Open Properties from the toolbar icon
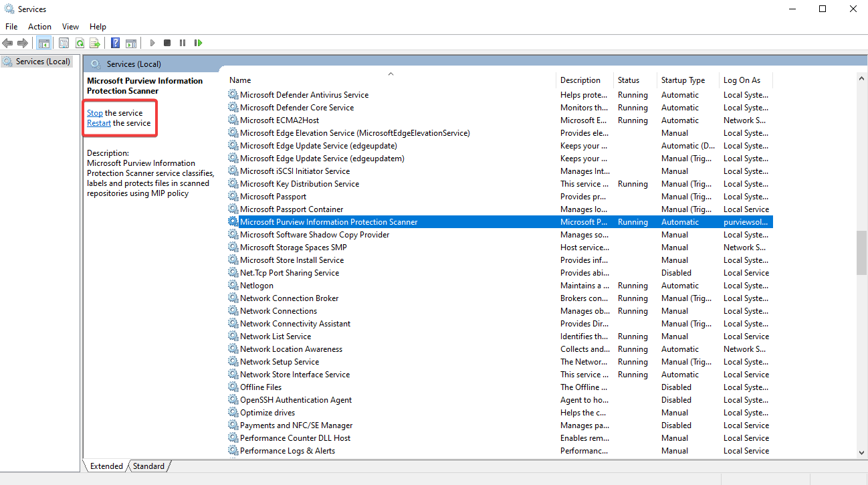The height and width of the screenshot is (485, 868). [x=64, y=43]
